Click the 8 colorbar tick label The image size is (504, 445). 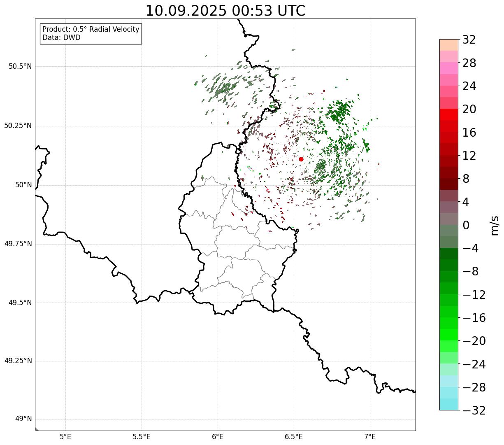466,179
